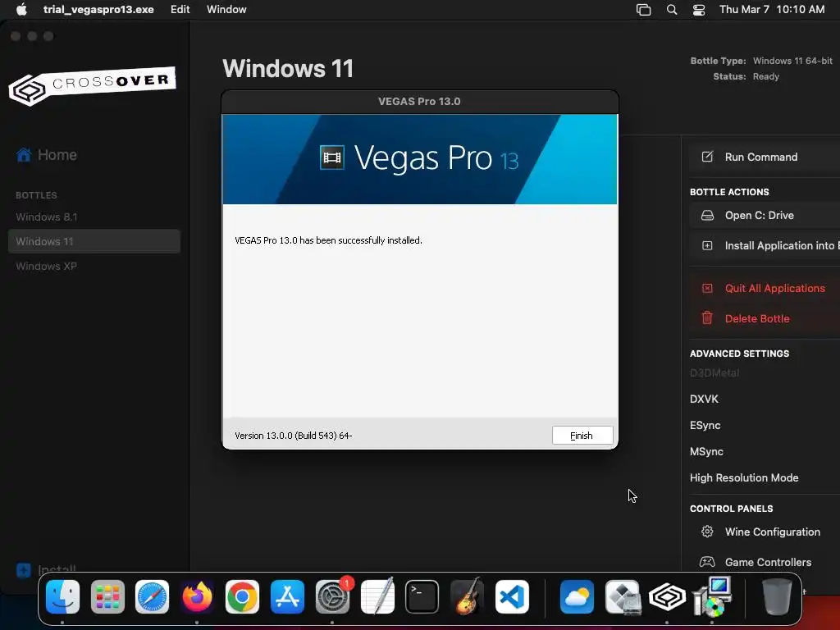Click the Stage Manager icon in the menu bar
Screen dimensions: 840x630
point(643,10)
